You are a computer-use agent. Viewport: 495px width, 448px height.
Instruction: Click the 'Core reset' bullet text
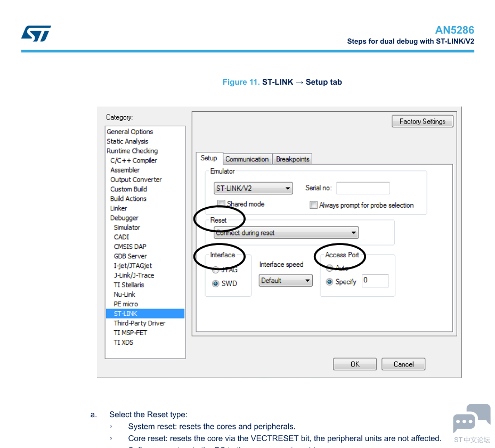(285, 438)
